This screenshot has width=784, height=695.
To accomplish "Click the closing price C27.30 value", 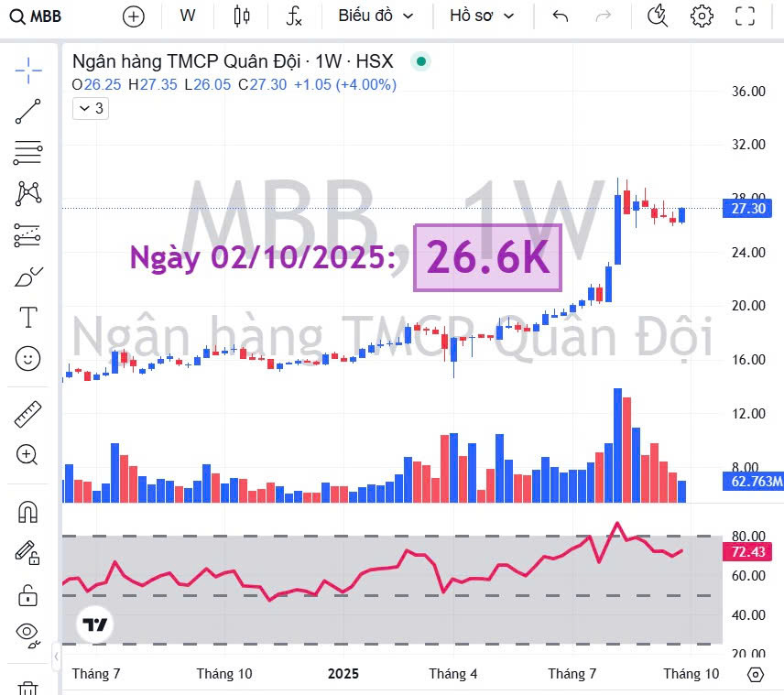I will [263, 84].
